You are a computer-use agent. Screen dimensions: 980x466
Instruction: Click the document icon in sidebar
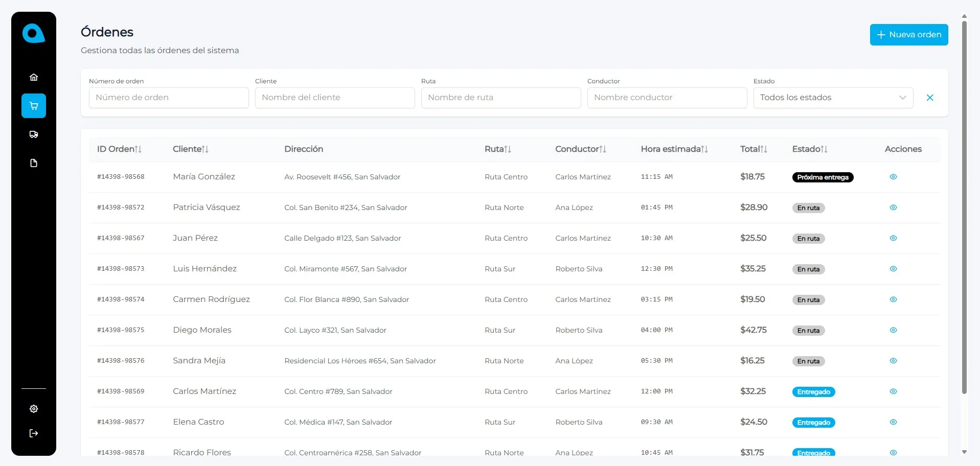[x=34, y=163]
